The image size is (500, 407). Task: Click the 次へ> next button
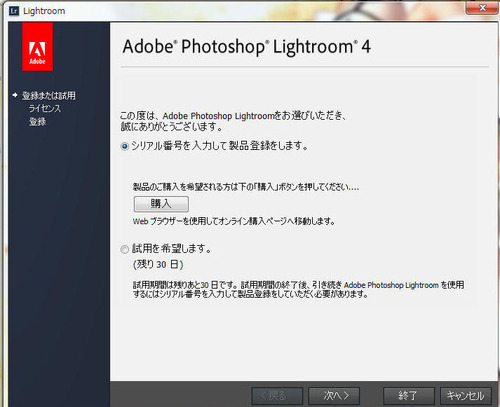point(334,396)
